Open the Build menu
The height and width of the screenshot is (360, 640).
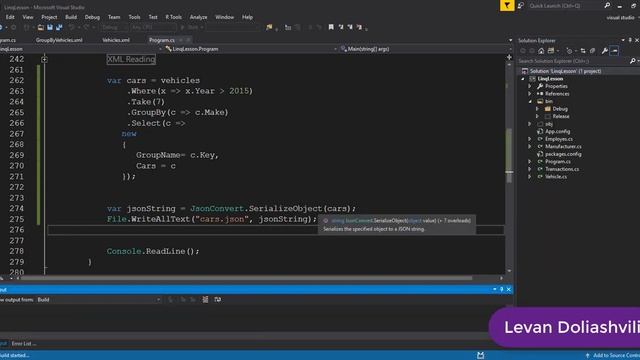(71, 17)
